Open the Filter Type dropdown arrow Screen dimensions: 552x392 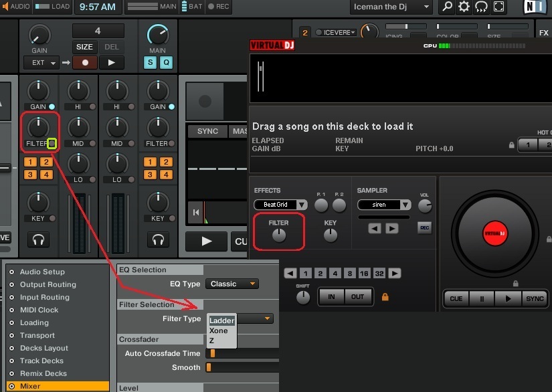[267, 318]
